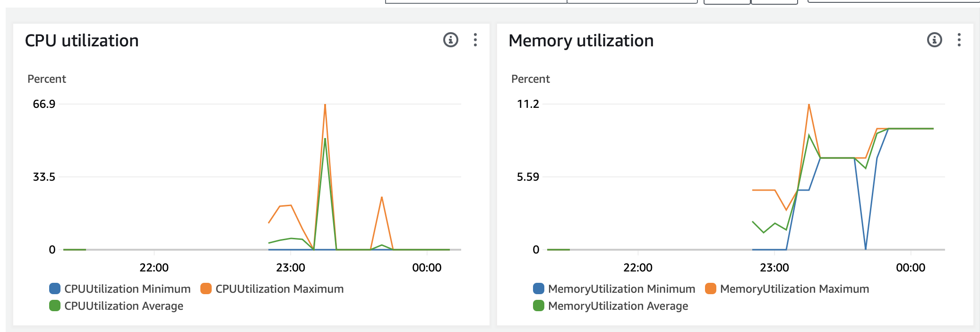
Task: Click the 11.2 percent memory peak point
Action: pyautogui.click(x=809, y=105)
